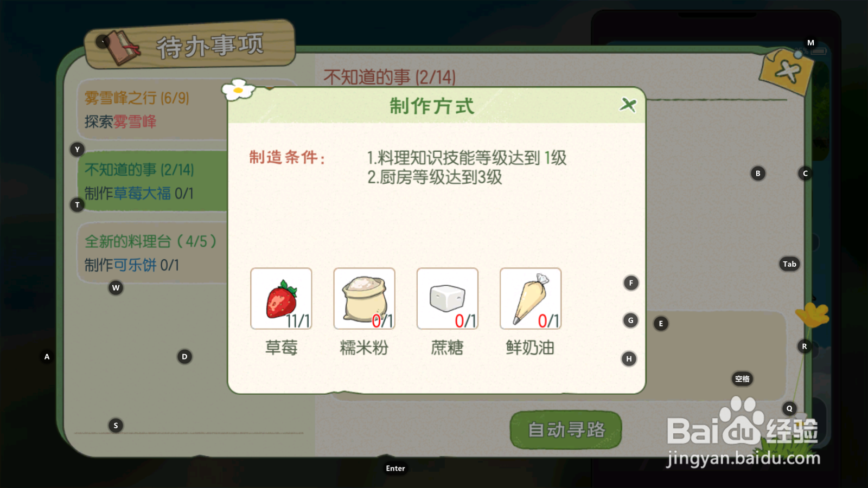
Task: Close the to-do panel with yellow X tag
Action: [787, 71]
